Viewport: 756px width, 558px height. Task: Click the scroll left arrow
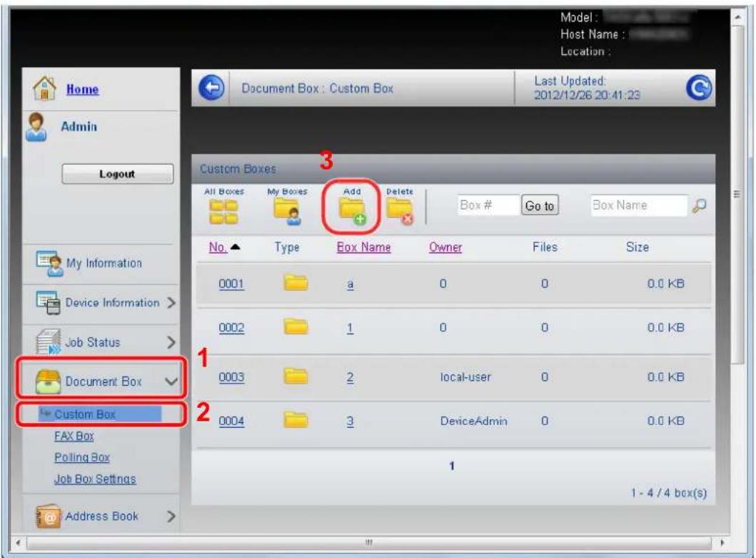click(x=18, y=543)
